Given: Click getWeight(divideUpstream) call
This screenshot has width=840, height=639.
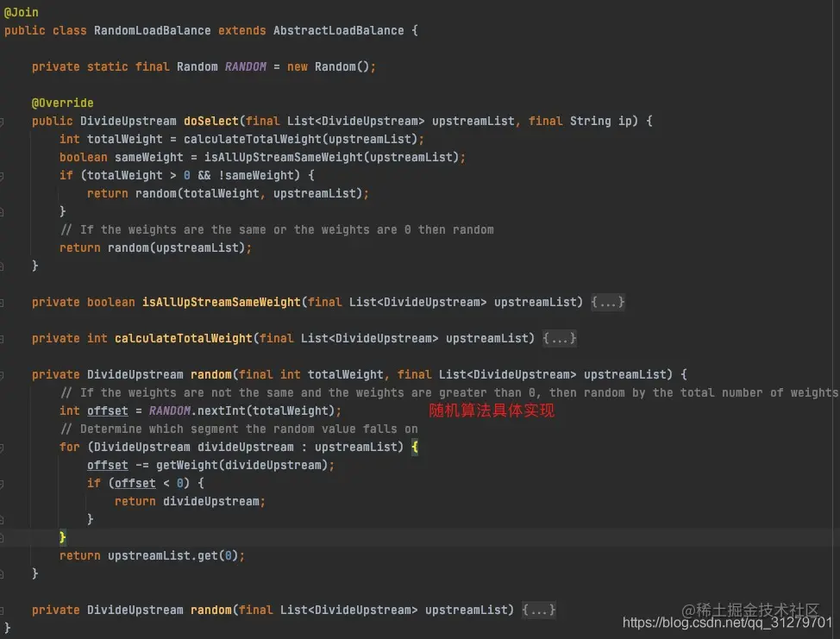Looking at the screenshot, I should point(241,465).
